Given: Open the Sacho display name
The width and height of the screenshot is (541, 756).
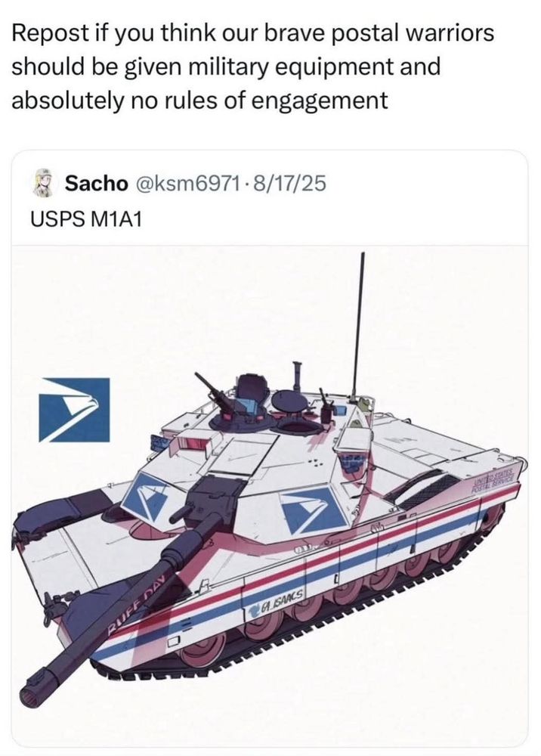Looking at the screenshot, I should [x=97, y=183].
